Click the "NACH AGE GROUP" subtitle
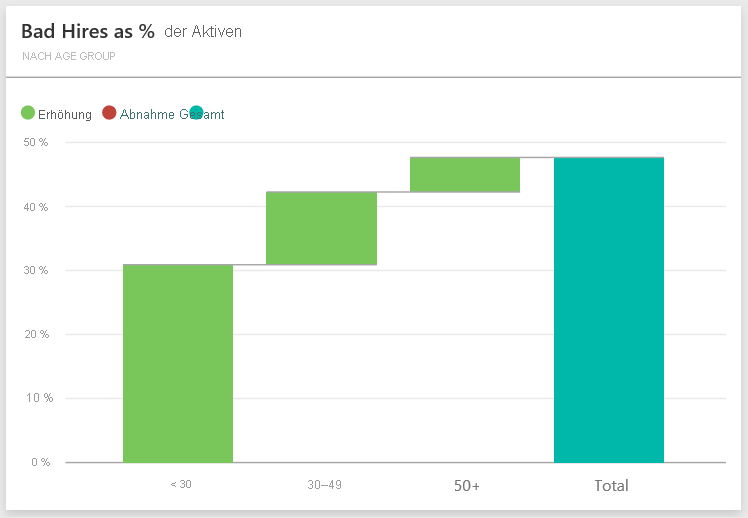The height and width of the screenshot is (518, 748). pyautogui.click(x=68, y=56)
